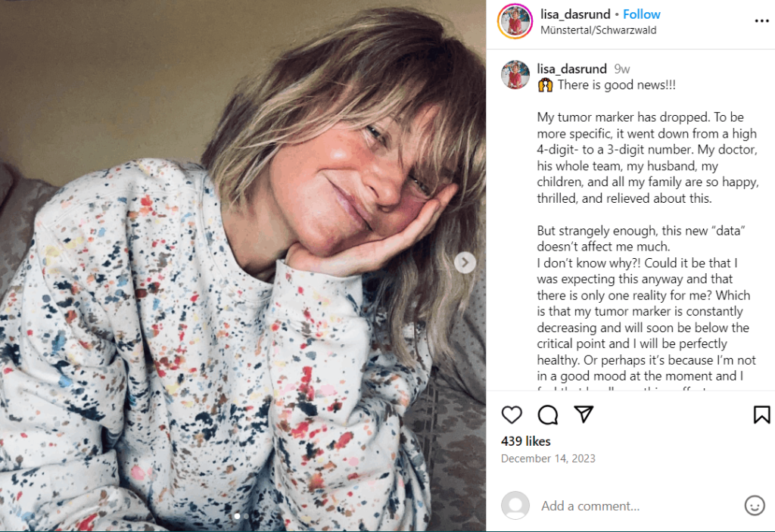The height and width of the screenshot is (532, 775).
Task: Save the post with the bookmark icon
Action: (762, 415)
